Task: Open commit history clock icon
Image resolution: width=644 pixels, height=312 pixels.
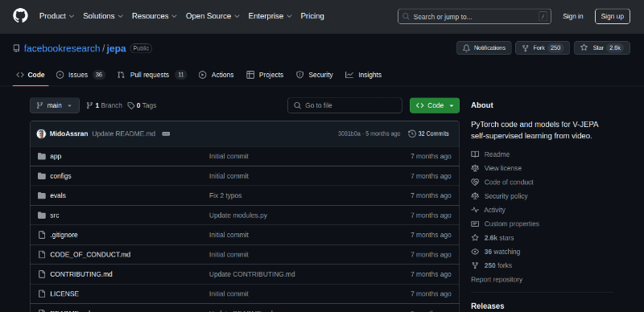Action: pos(412,133)
